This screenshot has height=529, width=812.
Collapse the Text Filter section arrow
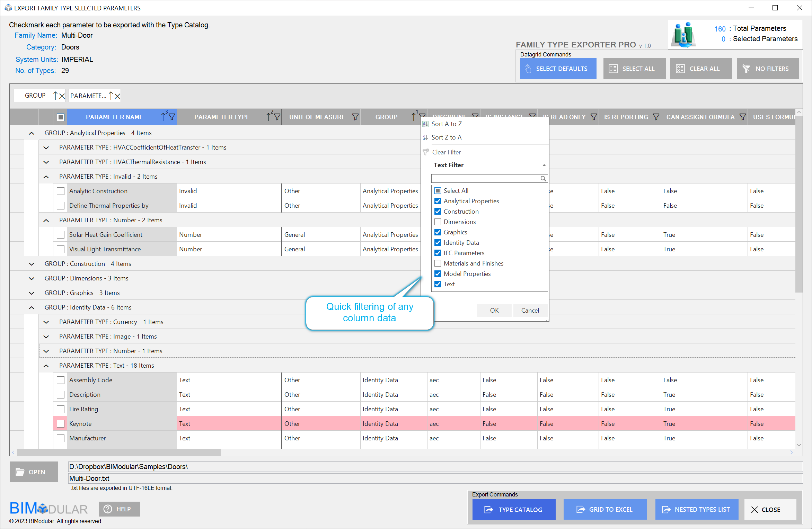click(x=544, y=165)
